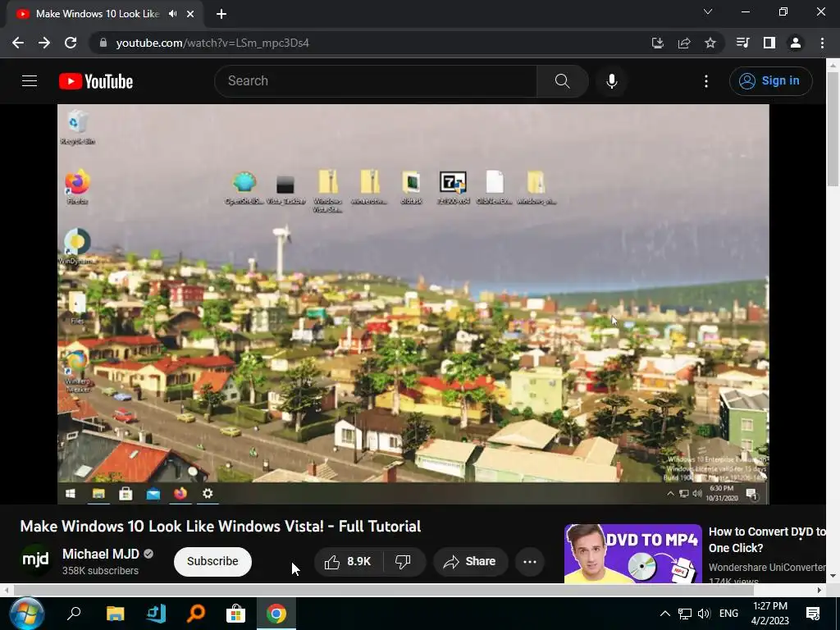The width and height of the screenshot is (840, 630).
Task: Open File Explorer from taskbar
Action: click(x=115, y=614)
